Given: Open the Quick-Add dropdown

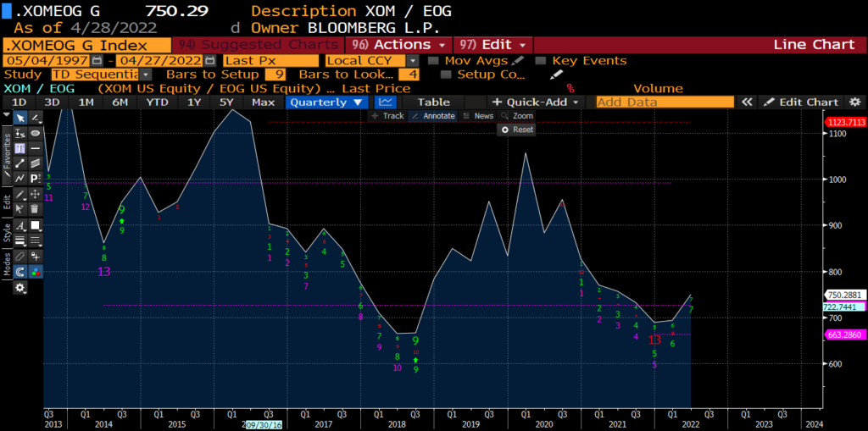Looking at the screenshot, I should 536,102.
